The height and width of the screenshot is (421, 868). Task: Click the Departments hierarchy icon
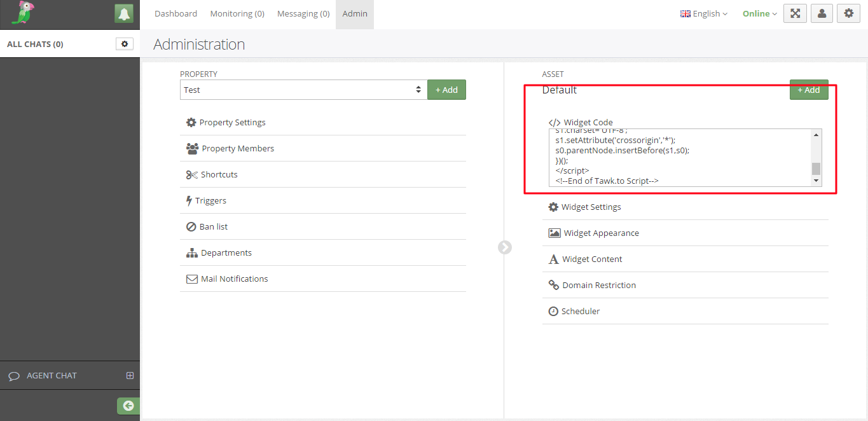tap(192, 252)
